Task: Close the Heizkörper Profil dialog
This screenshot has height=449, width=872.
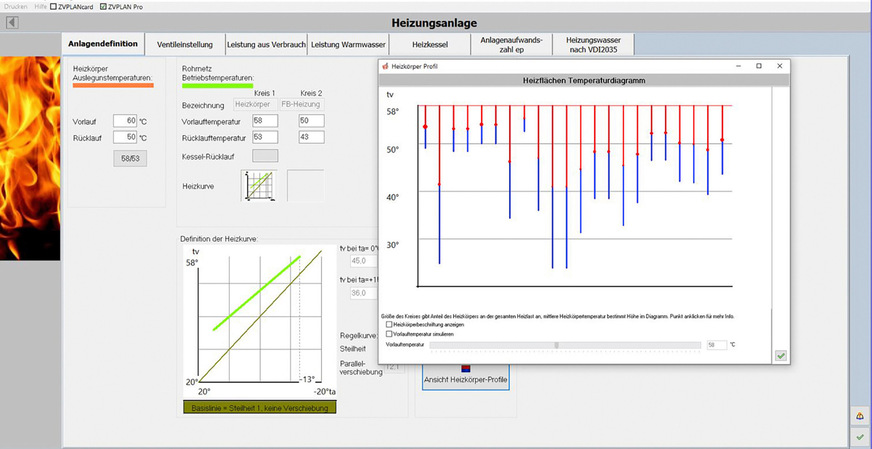Action: point(780,66)
